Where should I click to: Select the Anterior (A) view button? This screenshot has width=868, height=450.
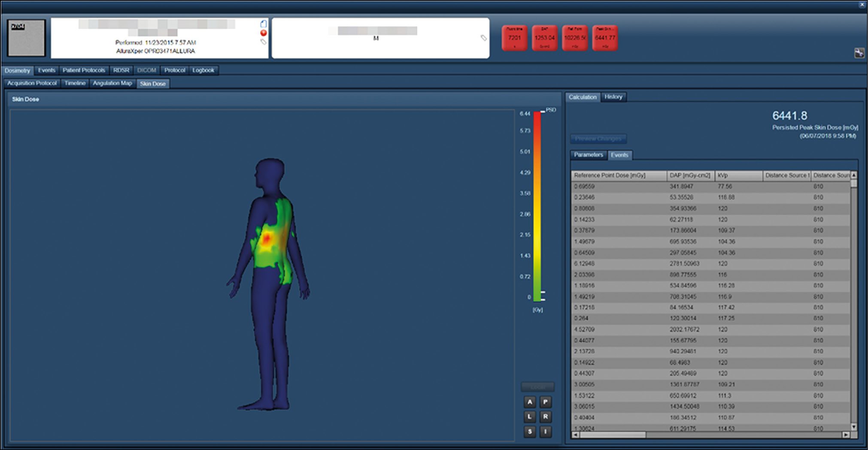(x=530, y=402)
